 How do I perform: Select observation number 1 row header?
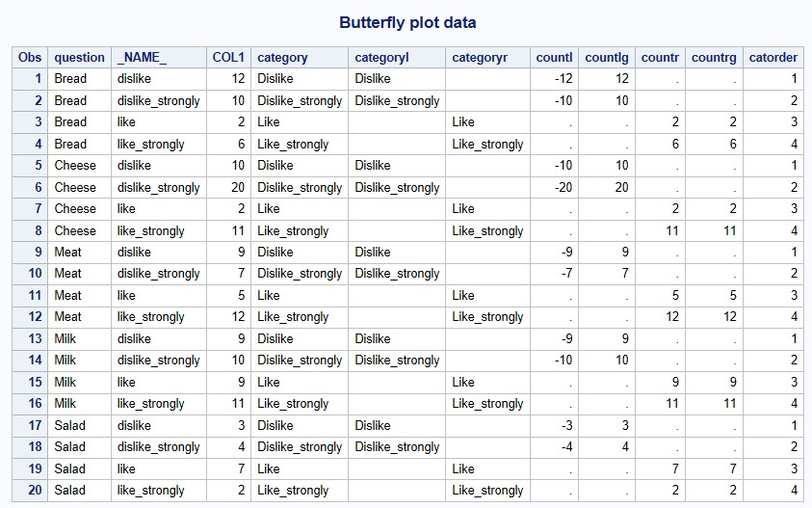coord(30,79)
